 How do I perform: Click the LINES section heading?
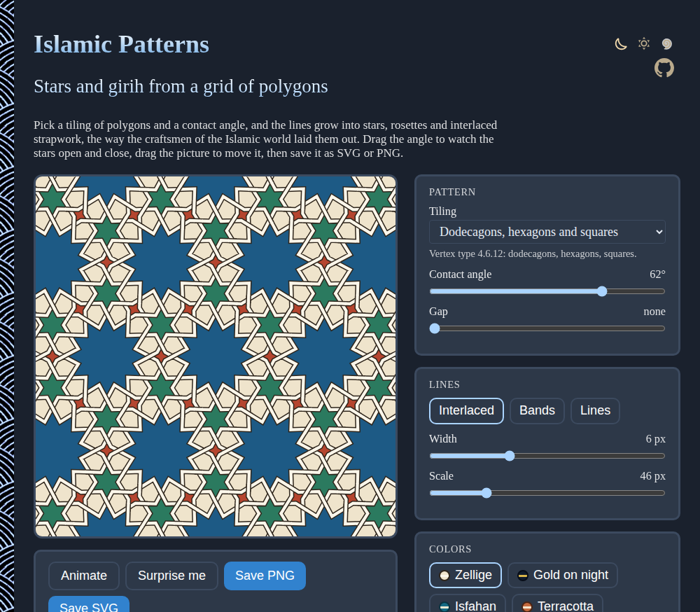pos(444,384)
